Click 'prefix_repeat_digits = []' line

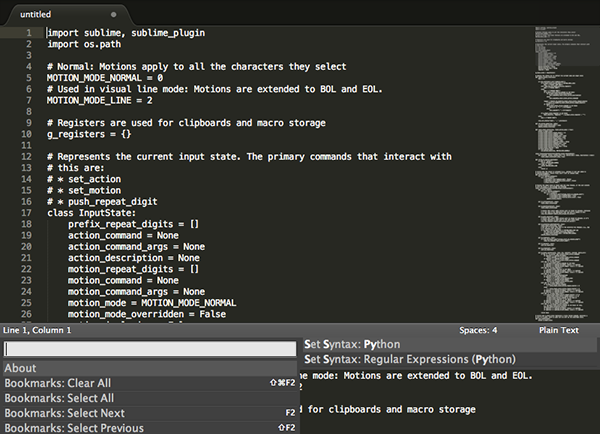[x=134, y=224]
